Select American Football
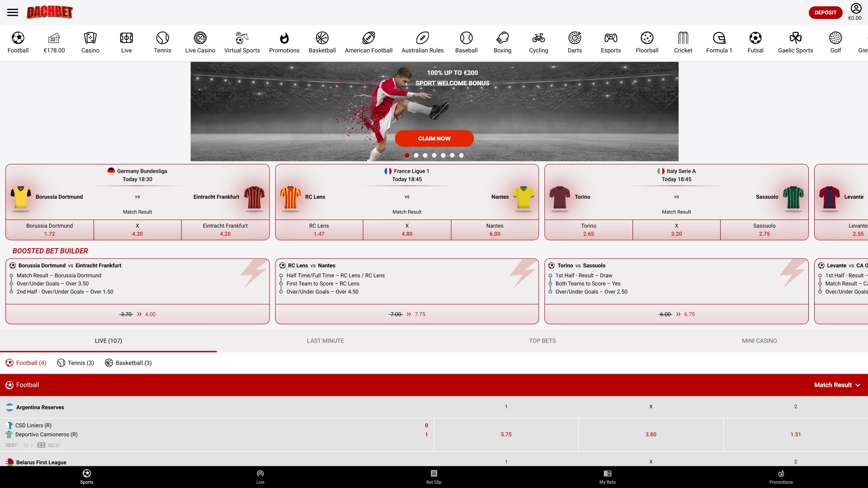The height and width of the screenshot is (488, 868). pos(369,42)
